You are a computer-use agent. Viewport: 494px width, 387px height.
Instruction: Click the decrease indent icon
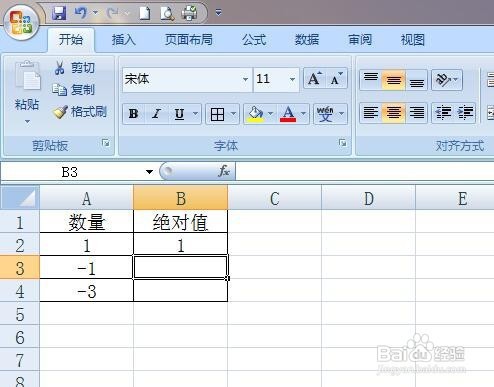[x=443, y=113]
